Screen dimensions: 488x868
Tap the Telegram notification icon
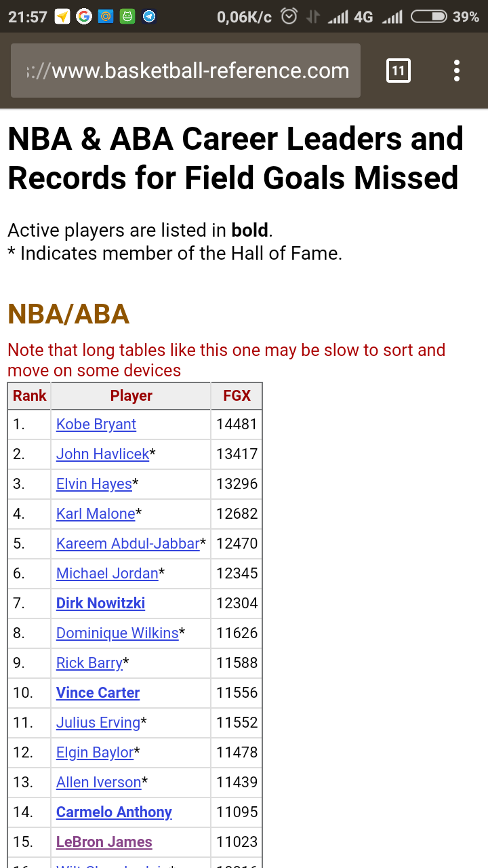click(x=149, y=17)
